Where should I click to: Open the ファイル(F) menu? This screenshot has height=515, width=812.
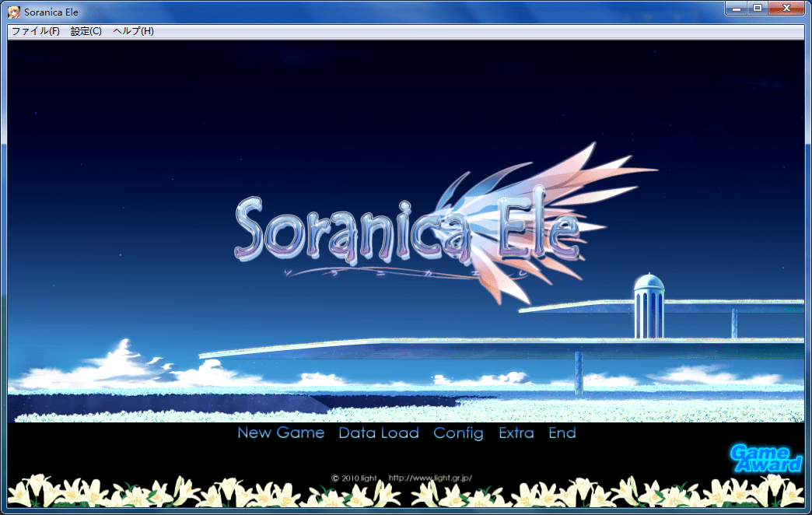(35, 31)
